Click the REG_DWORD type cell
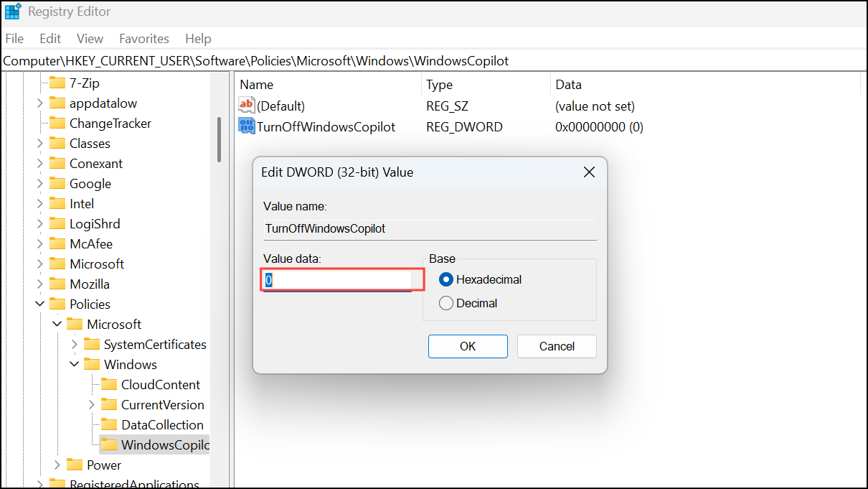This screenshot has height=489, width=868. pos(464,126)
